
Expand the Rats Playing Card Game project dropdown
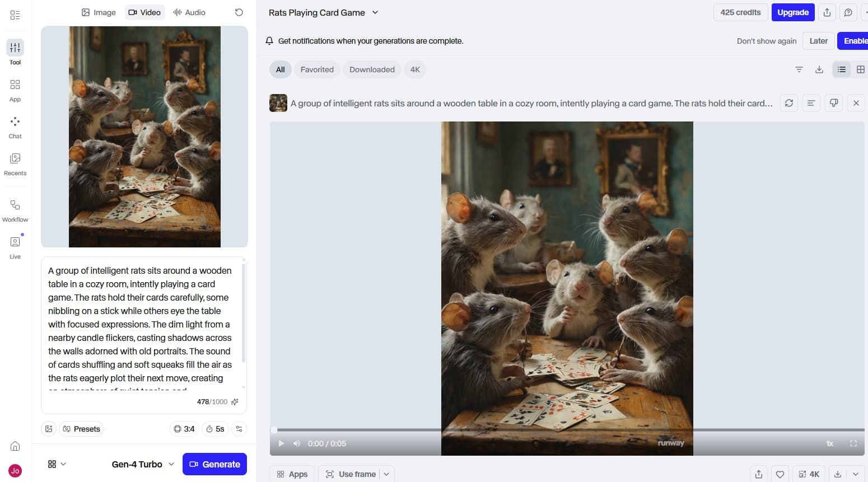(375, 12)
